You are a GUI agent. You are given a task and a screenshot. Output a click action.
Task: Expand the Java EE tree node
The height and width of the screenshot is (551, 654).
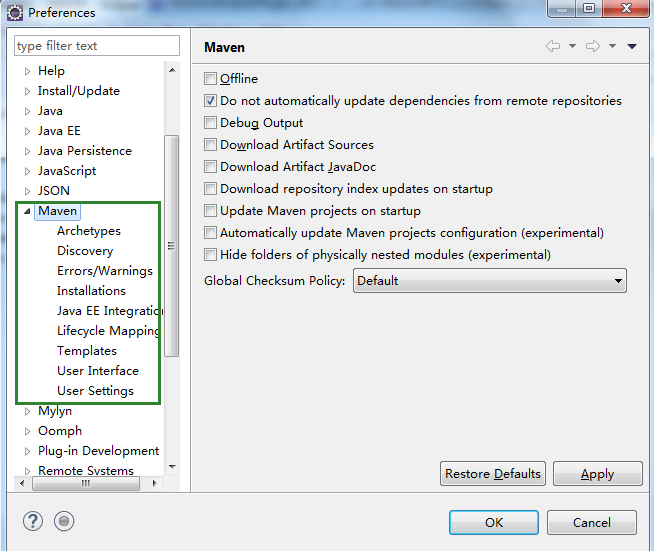click(x=27, y=131)
